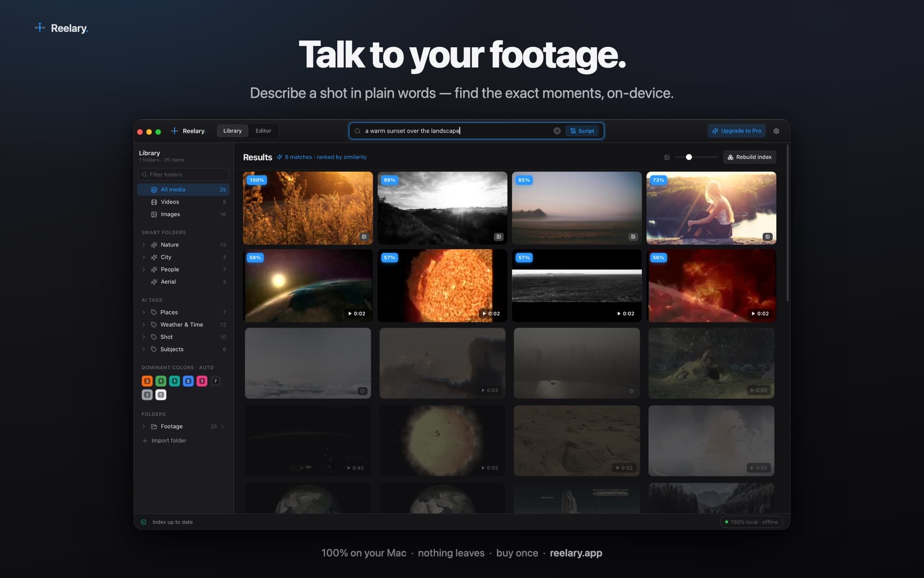
Task: Click the magnifier icon in the search bar
Action: (358, 131)
